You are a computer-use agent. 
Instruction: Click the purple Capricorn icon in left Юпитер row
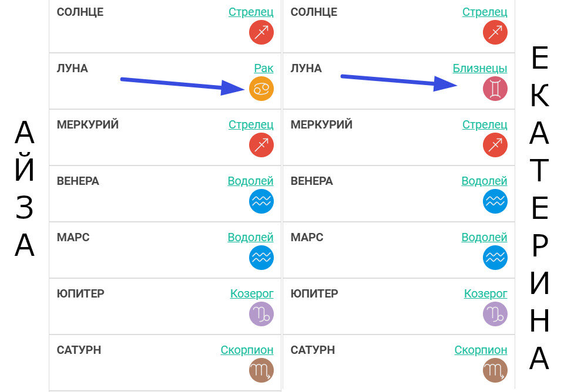click(x=261, y=314)
